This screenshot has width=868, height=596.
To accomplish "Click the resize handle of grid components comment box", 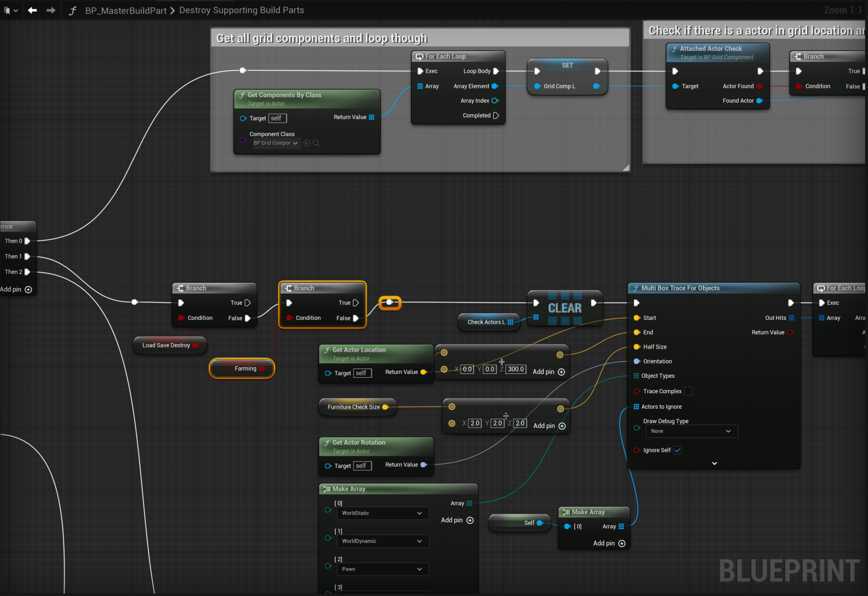I will tap(626, 168).
